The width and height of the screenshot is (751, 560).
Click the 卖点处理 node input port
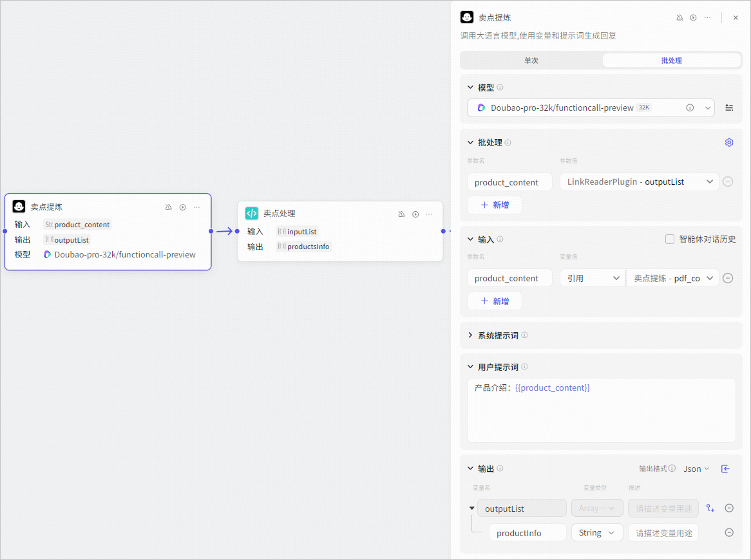pos(237,231)
